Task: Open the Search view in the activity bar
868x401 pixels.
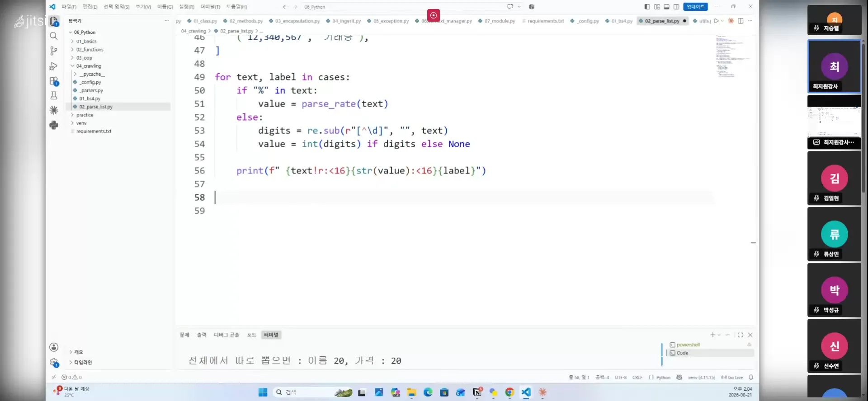Action: (54, 36)
